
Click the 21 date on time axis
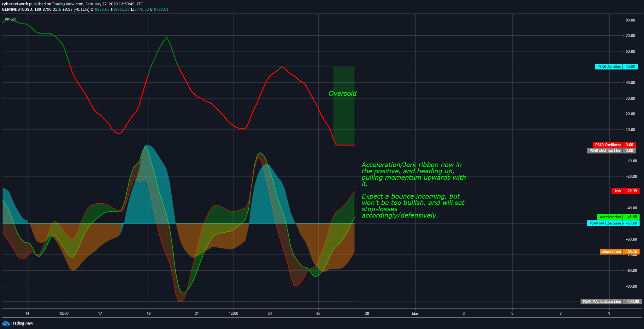click(x=197, y=314)
